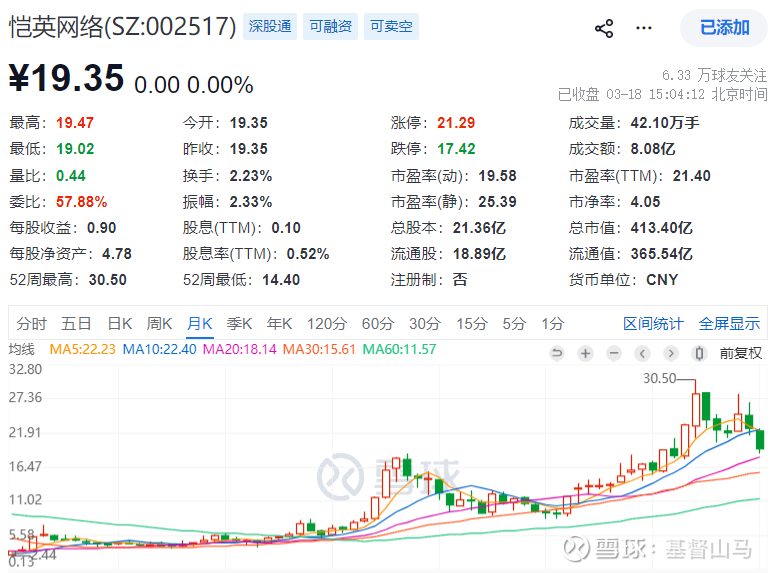Click the MA10:22.40 indicator label
This screenshot has height=573, width=775.
159,350
